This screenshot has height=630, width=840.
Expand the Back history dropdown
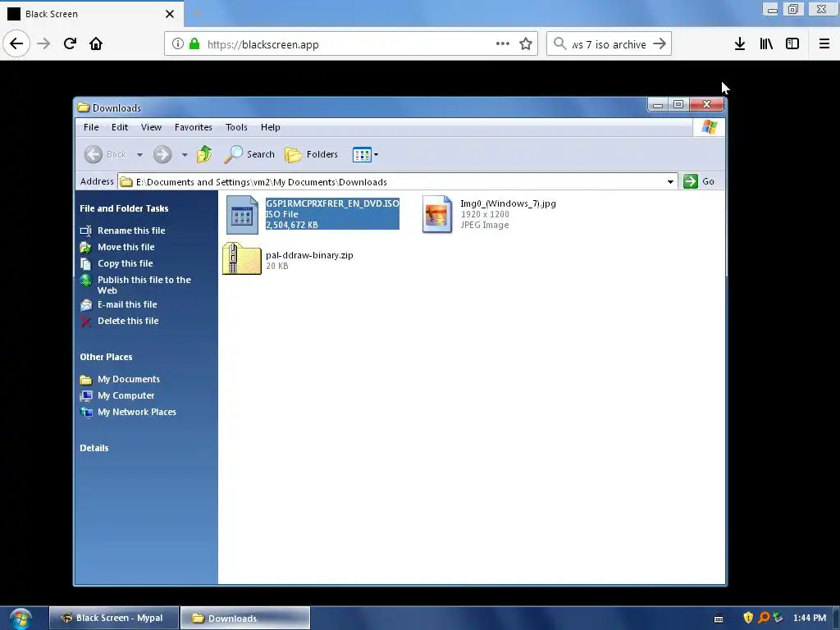(x=139, y=155)
